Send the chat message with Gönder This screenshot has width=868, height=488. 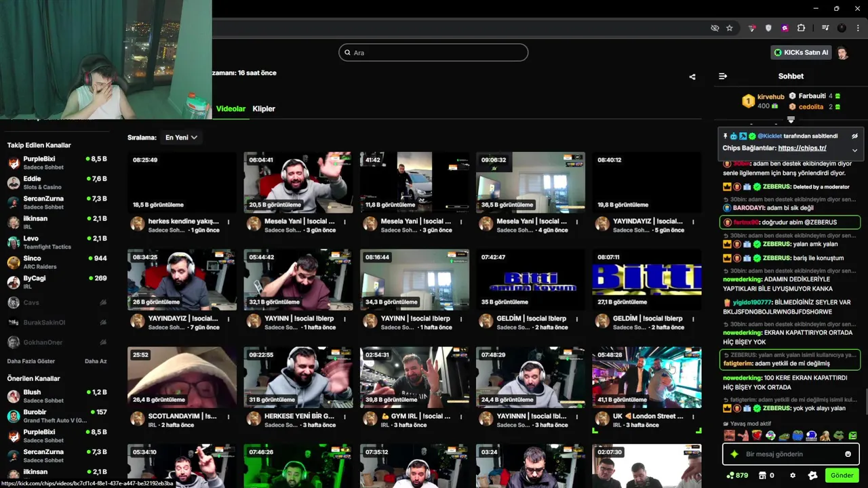coord(842,476)
